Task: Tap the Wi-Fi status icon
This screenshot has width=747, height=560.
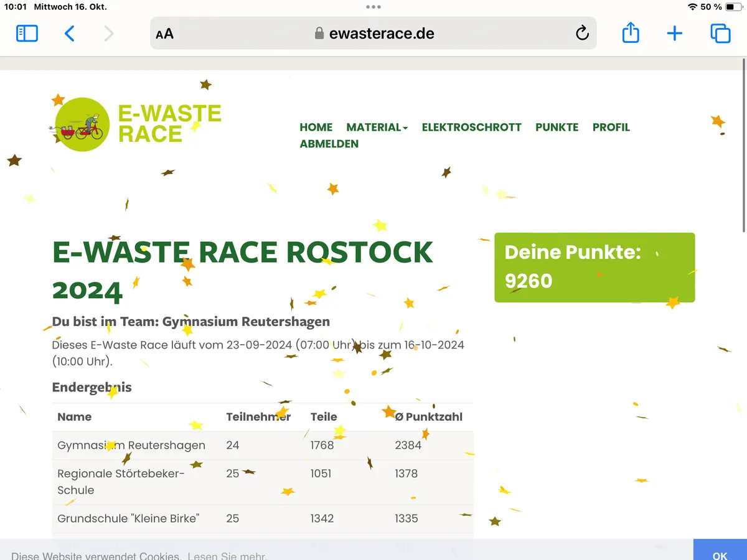Action: pos(693,7)
